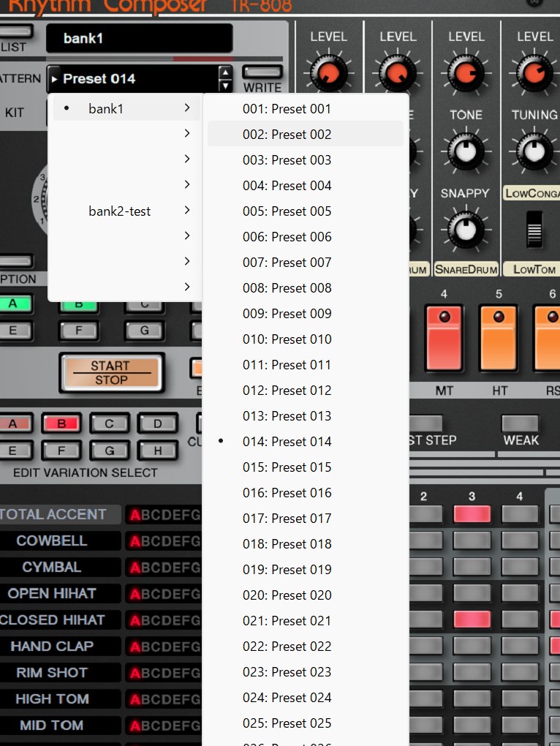Toggle step 3 on the Closed Hihat row
The width and height of the screenshot is (560, 746).
[x=472, y=619]
